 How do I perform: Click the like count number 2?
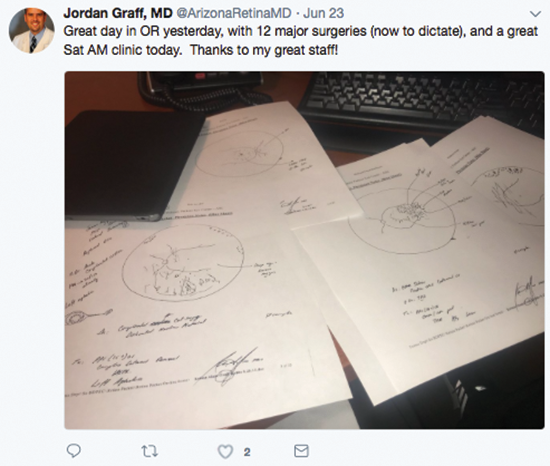pos(247,452)
